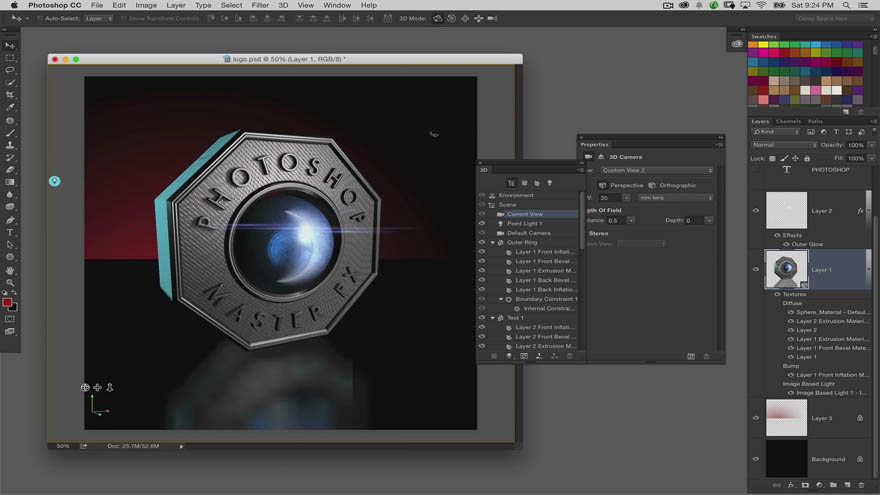Select the Crop tool
This screenshot has width=880, height=495.
10,95
